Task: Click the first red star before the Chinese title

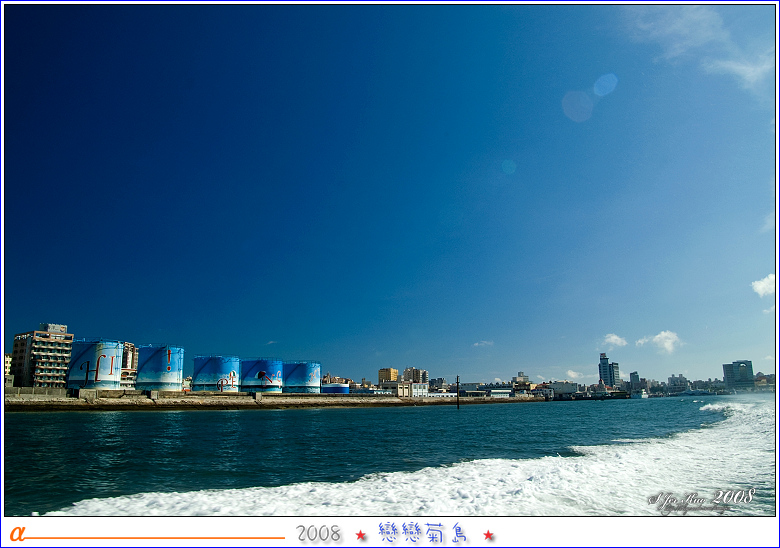Action: 361,535
